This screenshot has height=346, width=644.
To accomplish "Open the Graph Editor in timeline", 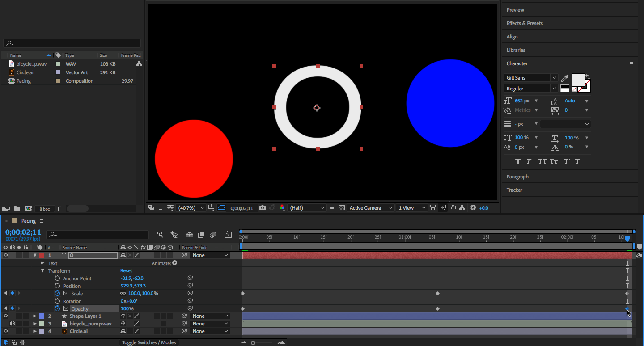I will pyautogui.click(x=228, y=235).
